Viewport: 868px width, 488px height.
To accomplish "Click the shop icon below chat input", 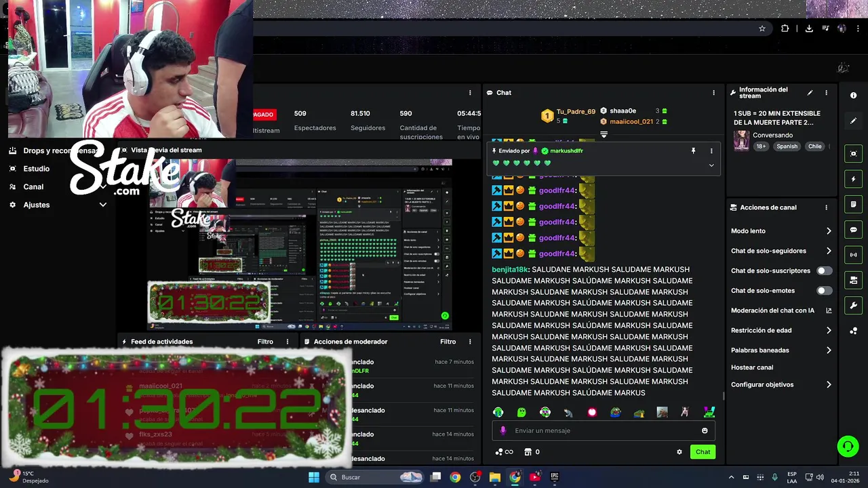I will pyautogui.click(x=530, y=452).
